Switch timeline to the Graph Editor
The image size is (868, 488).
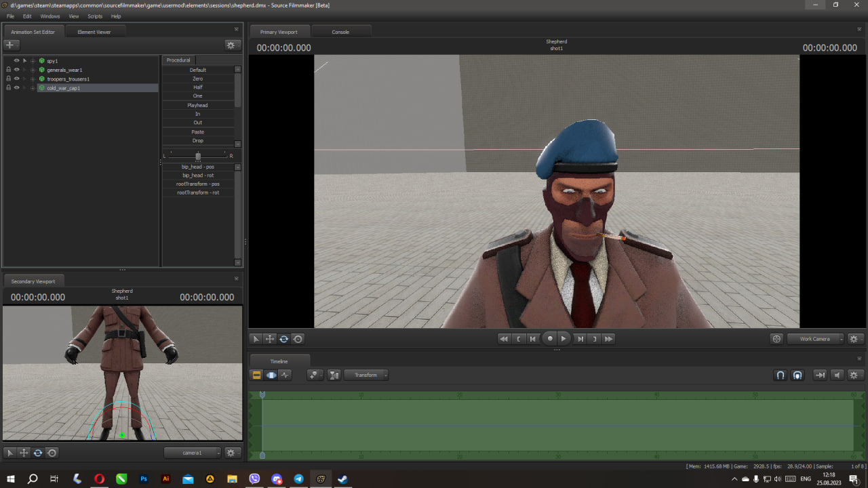tap(285, 375)
